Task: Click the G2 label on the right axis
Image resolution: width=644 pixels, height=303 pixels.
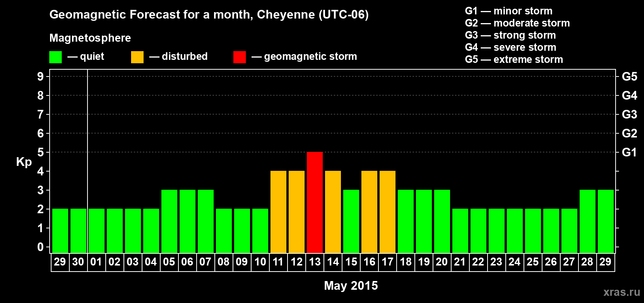Action: [629, 133]
